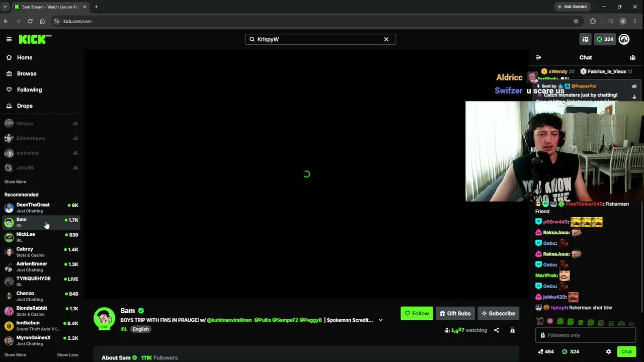Open a new browser tab
644x362 pixels.
point(96,7)
